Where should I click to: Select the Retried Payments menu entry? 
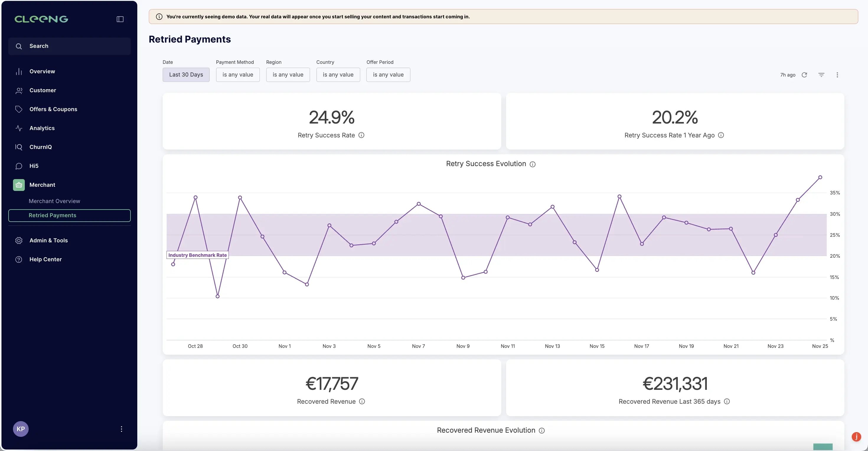tap(52, 215)
